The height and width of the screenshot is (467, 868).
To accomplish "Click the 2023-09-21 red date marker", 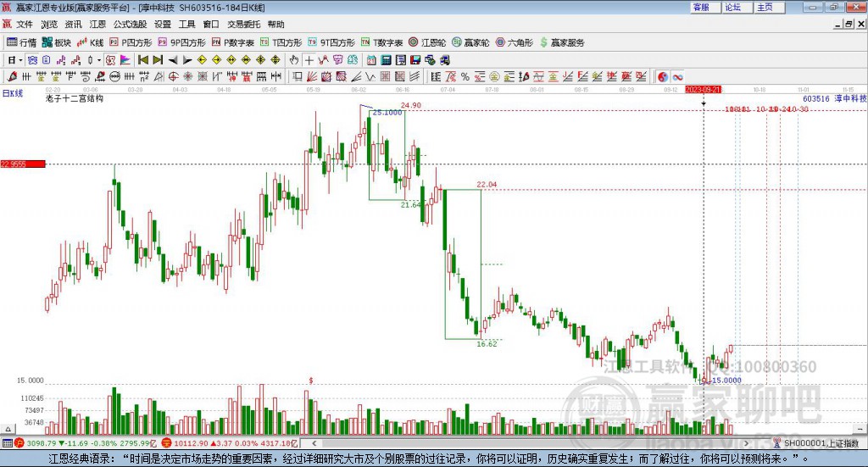I will tap(703, 90).
